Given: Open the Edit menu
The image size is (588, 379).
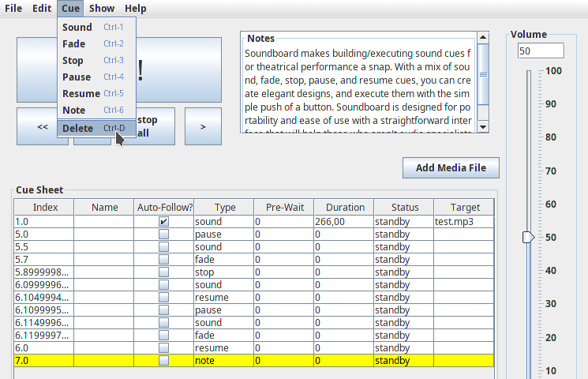Looking at the screenshot, I should coord(42,8).
